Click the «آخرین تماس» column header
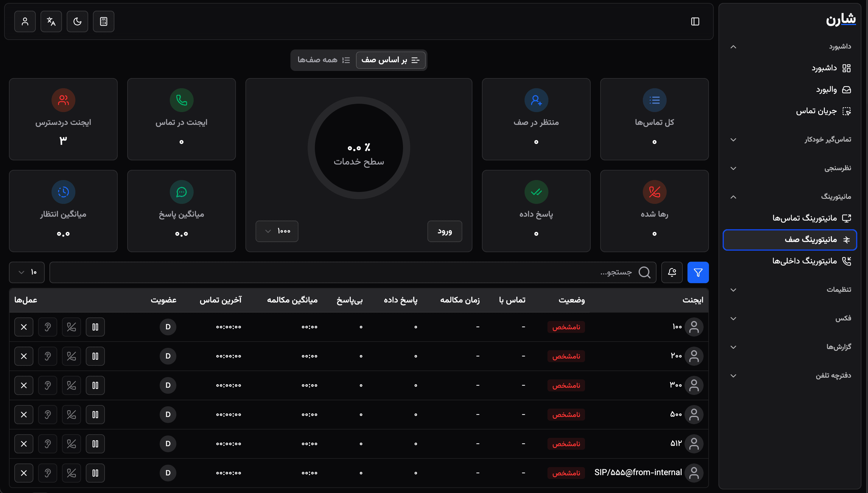Image resolution: width=868 pixels, height=493 pixels. click(220, 300)
